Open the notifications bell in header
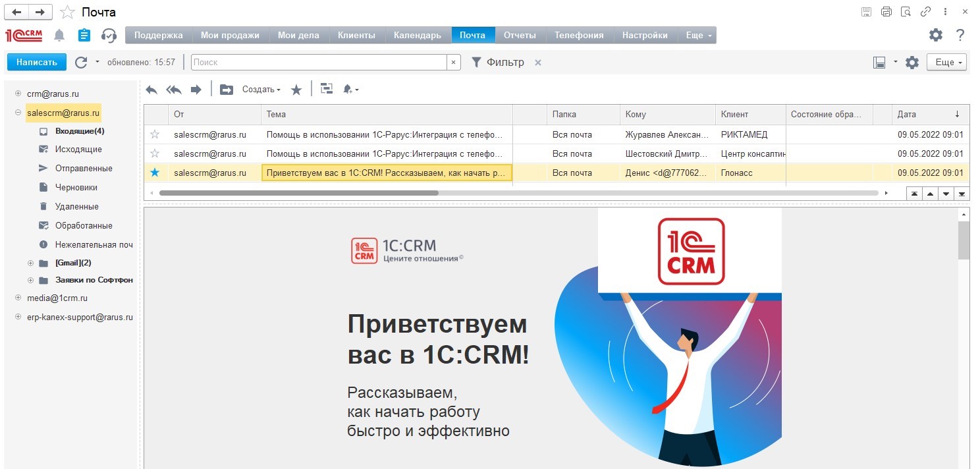980x469 pixels. [x=59, y=36]
